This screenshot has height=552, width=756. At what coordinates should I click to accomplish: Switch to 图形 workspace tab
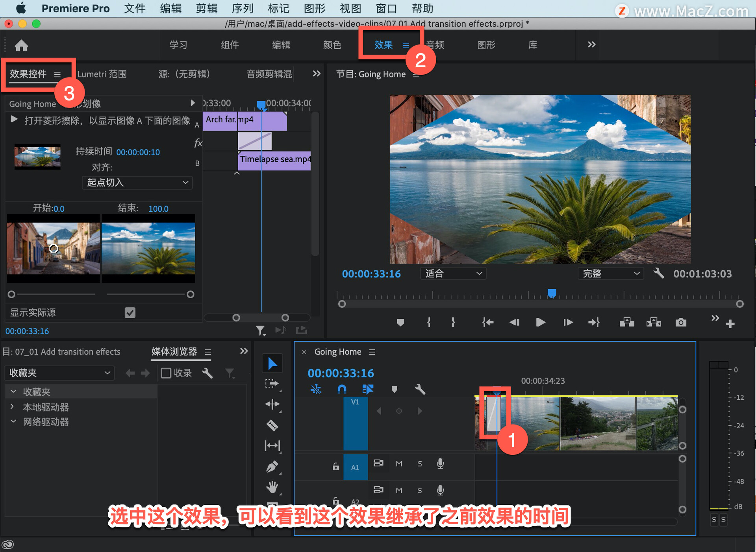tap(486, 45)
